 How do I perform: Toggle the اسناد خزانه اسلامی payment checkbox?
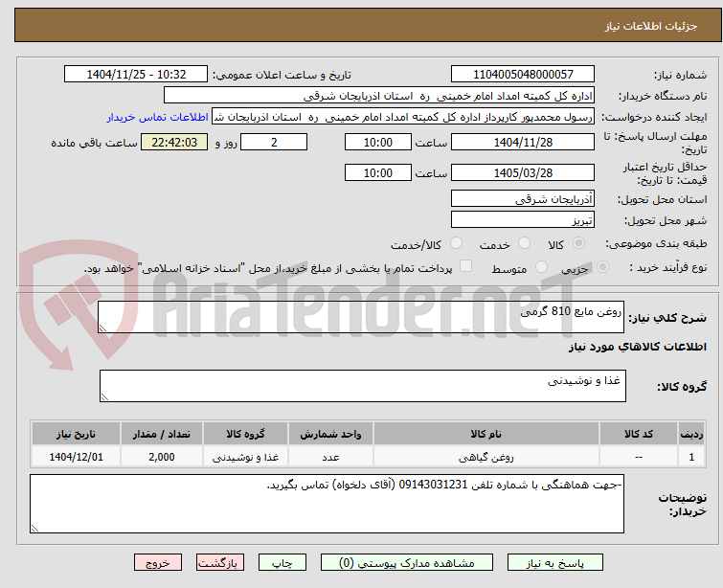point(465,266)
